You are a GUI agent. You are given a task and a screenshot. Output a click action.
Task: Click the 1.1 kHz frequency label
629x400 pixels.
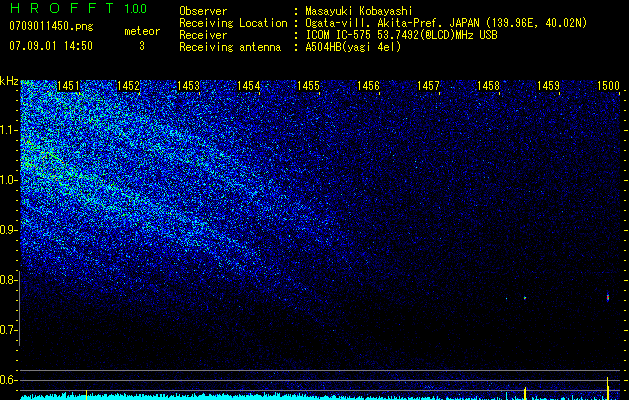(x=9, y=130)
